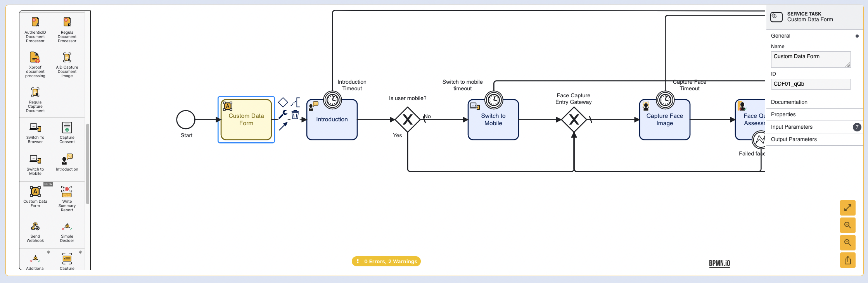Click the SERVICE TASK header icon
Screen dimensions: 868x283
[776, 17]
